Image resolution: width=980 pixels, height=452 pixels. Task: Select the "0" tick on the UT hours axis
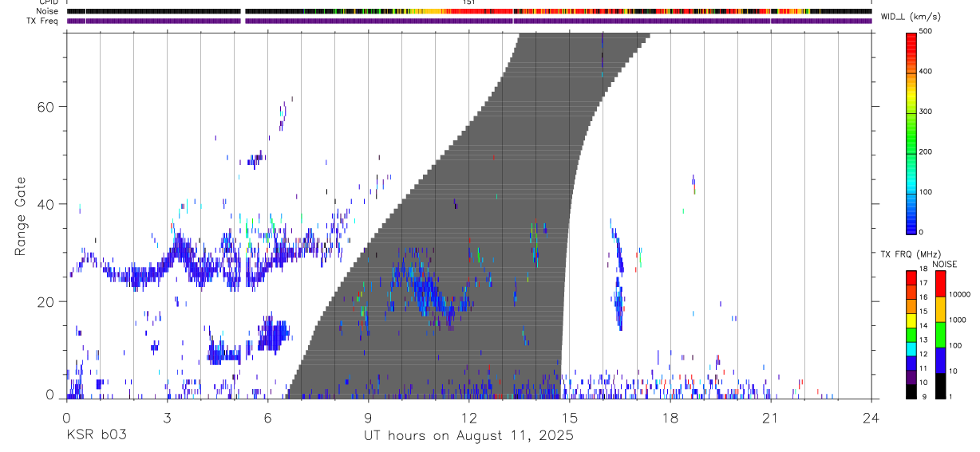66,417
